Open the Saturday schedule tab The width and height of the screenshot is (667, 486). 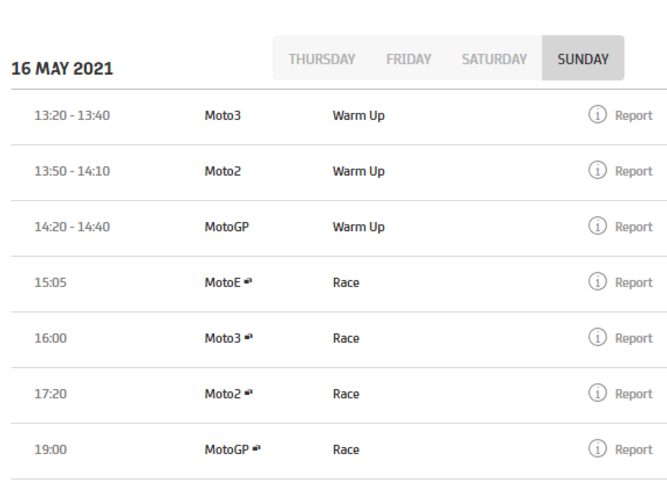click(x=494, y=59)
